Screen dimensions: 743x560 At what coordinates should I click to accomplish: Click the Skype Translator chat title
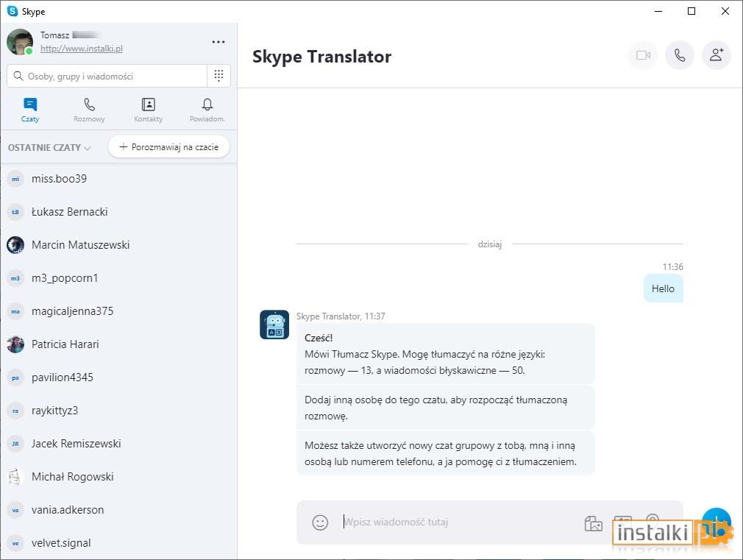click(x=321, y=57)
